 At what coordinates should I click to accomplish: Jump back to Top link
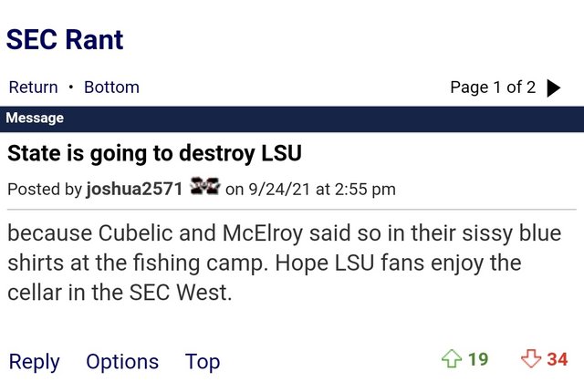tap(203, 362)
